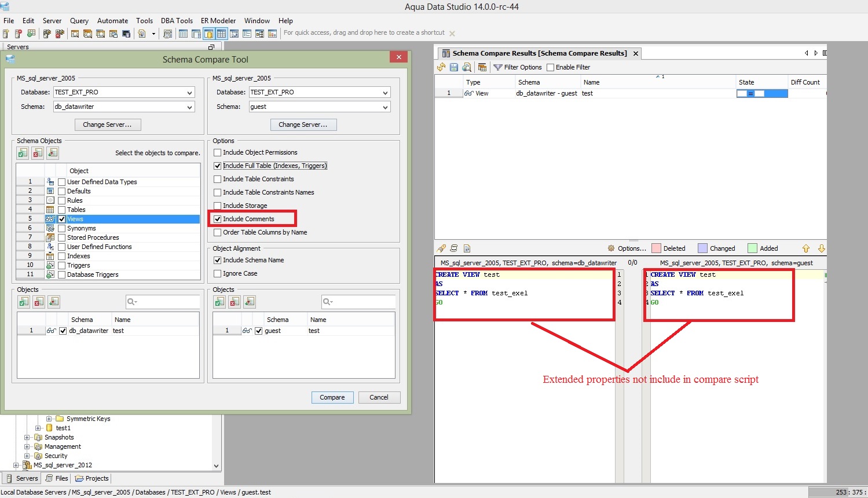
Task: Click the gear icon beside Options
Action: point(611,248)
